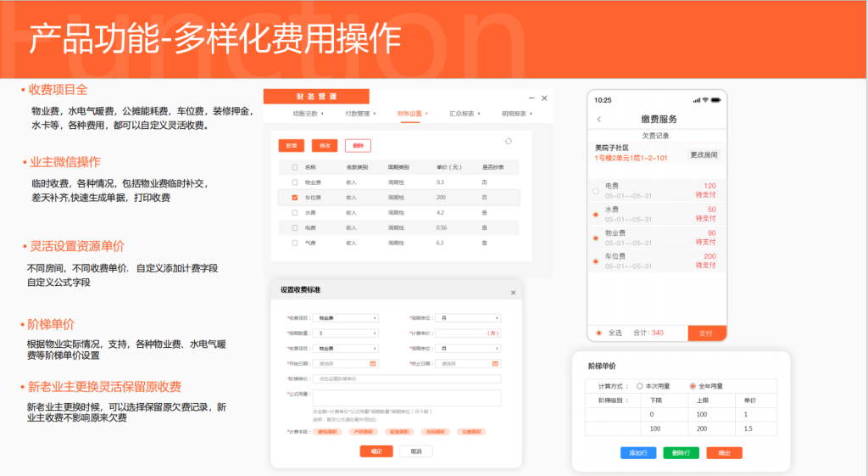The height and width of the screenshot is (476, 868).
Task: Open the first 收款项目 dropdown
Action: click(x=346, y=318)
